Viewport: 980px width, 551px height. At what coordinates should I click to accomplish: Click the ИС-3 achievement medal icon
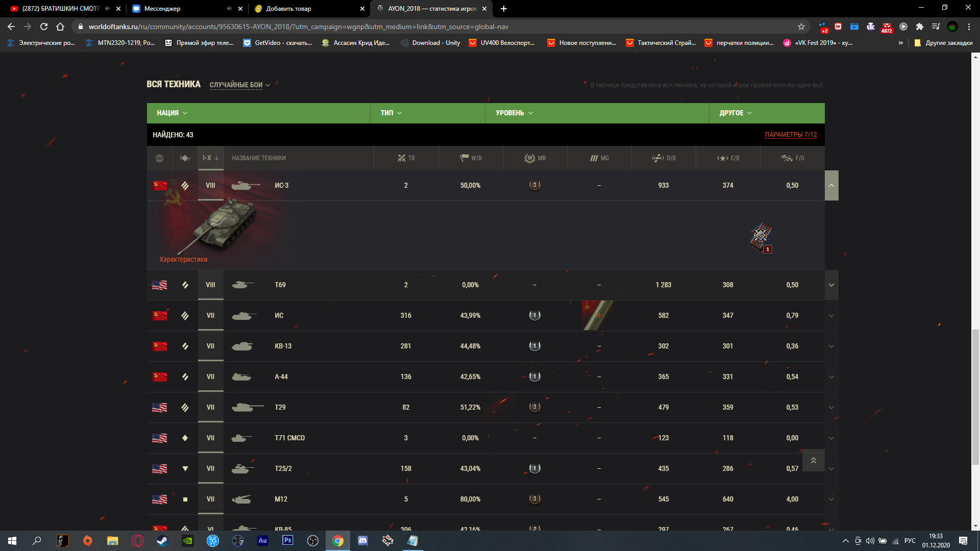click(761, 237)
